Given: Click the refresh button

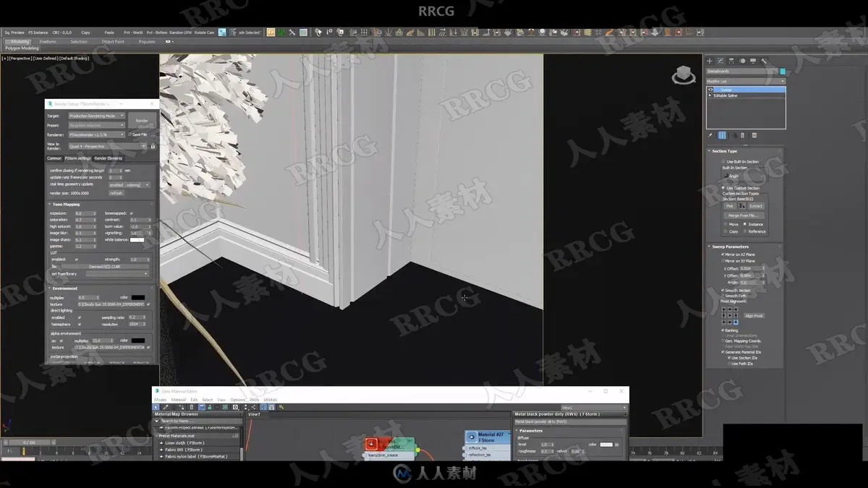Looking at the screenshot, I should [116, 193].
